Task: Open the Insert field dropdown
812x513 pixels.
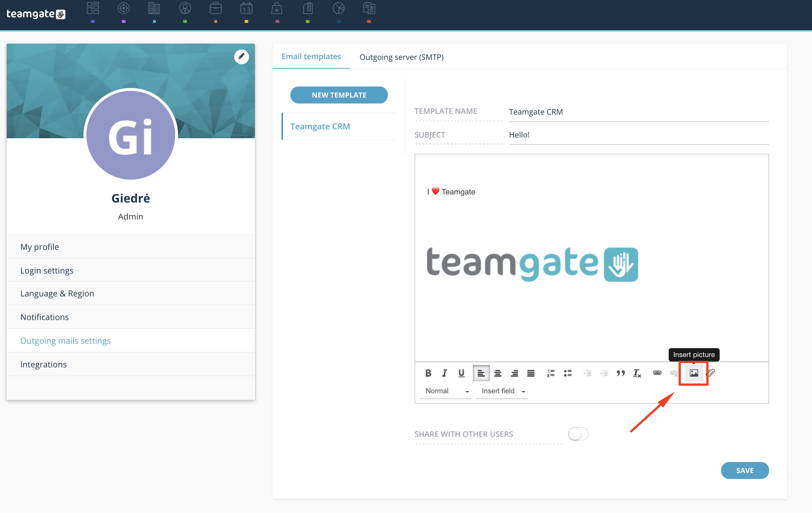Action: click(x=502, y=391)
